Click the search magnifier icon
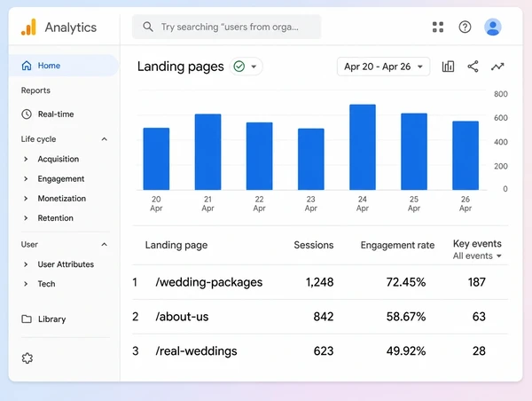532x401 pixels. 148,27
